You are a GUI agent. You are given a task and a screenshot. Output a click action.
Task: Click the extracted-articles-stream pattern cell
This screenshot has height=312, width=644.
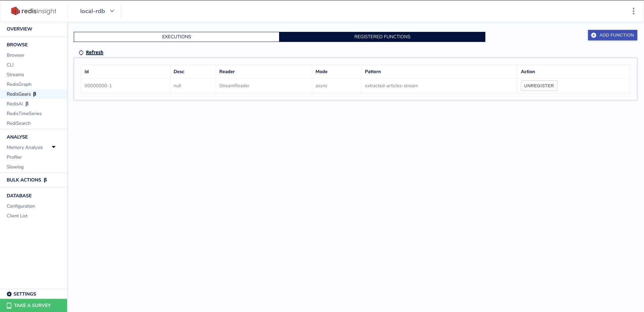439,86
